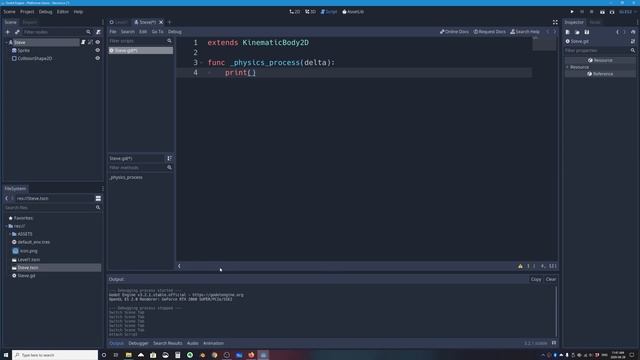
Task: Open the script editor File menu
Action: click(x=113, y=32)
